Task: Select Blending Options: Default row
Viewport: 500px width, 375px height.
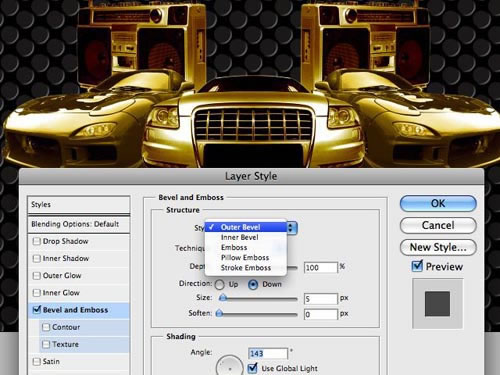Action: tap(79, 224)
